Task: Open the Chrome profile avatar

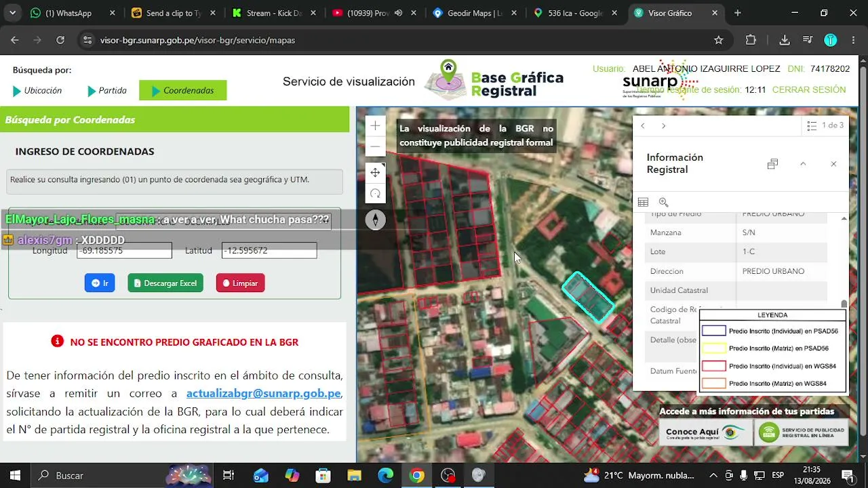Action: (831, 40)
